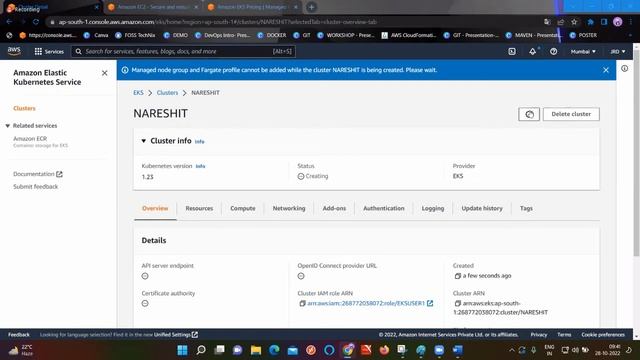Collapse the Related services group

point(7,126)
